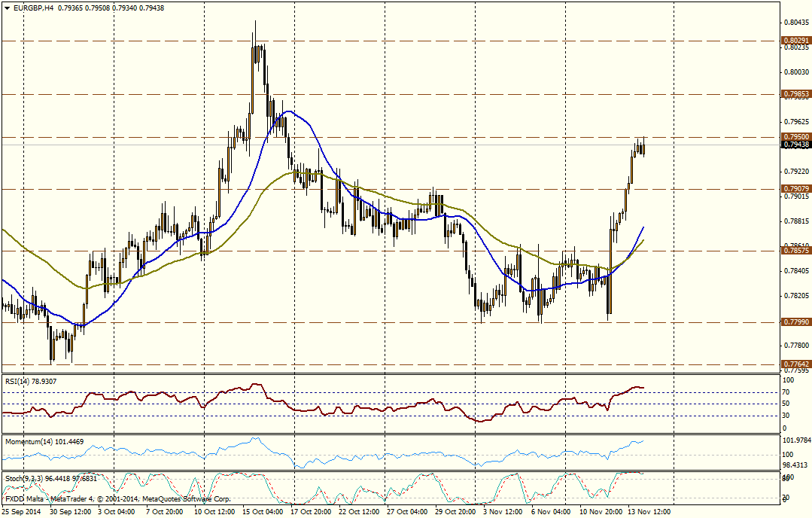The height and width of the screenshot is (518, 812).
Task: Click the 13 Nov 12:00 time label
Action: (647, 512)
